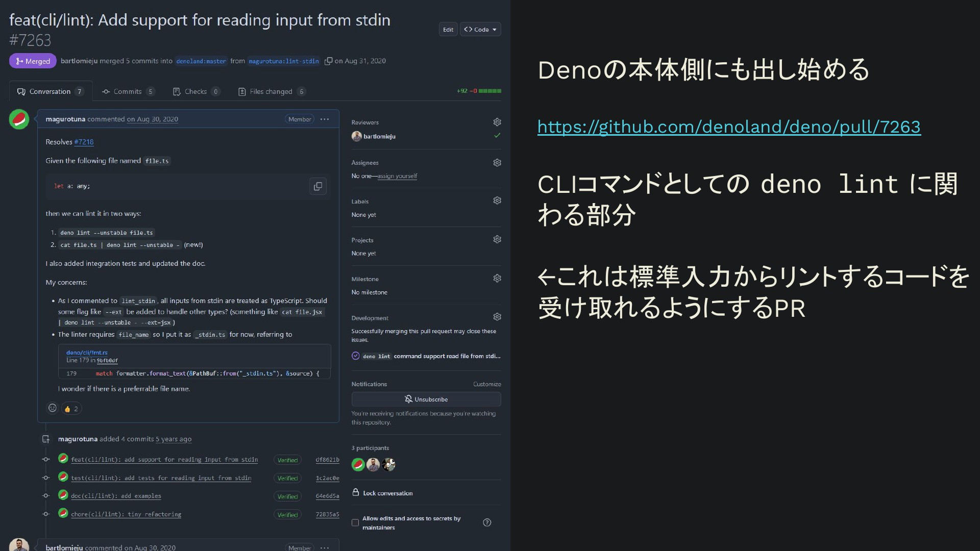Screen dimensions: 980x551
Task: Toggle Allow edits by maintainers checkbox
Action: click(x=355, y=523)
